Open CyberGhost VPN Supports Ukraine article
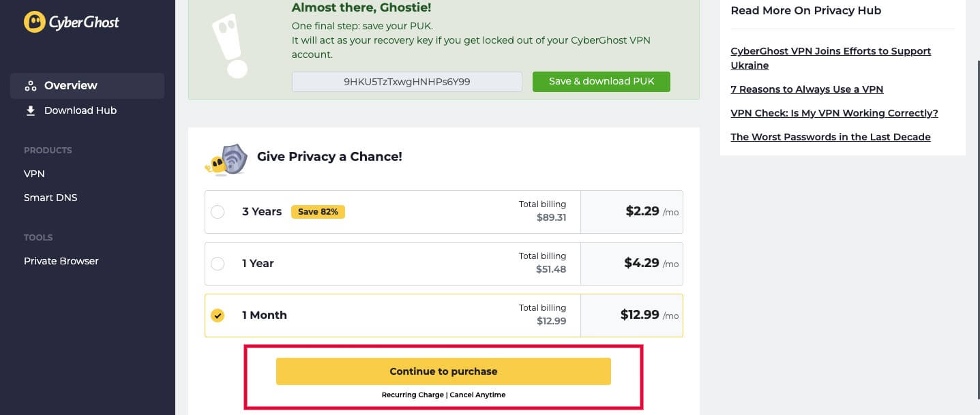The height and width of the screenshot is (415, 980). click(831, 59)
